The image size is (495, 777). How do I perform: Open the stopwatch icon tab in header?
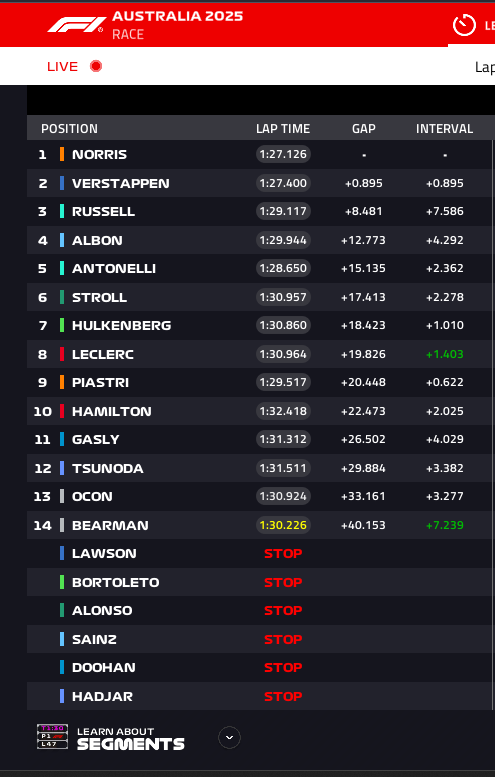click(x=464, y=25)
